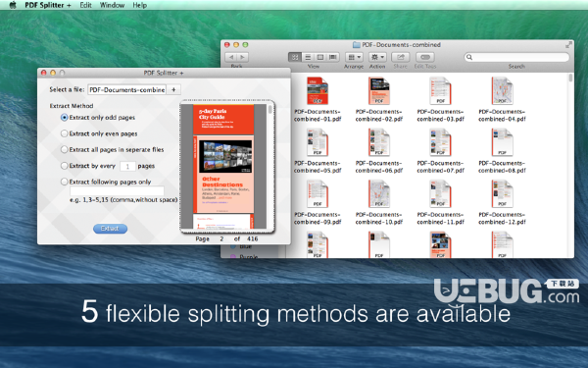Screen dimensions: 588x368
Task: Toggle Finder window fullscreen arrow icon
Action: point(568,45)
